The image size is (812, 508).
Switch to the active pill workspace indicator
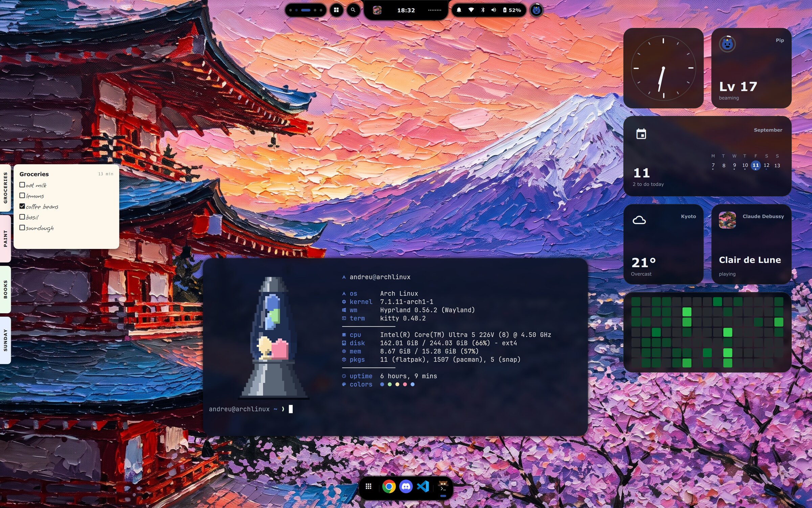[306, 10]
